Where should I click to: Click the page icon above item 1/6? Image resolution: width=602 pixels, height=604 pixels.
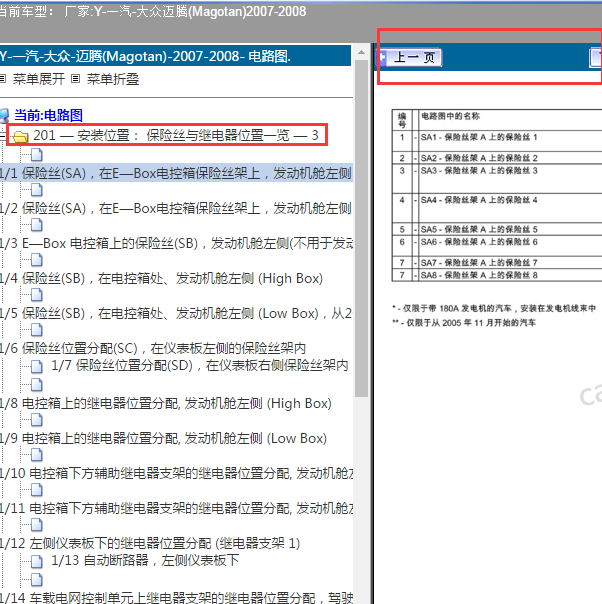tap(37, 330)
